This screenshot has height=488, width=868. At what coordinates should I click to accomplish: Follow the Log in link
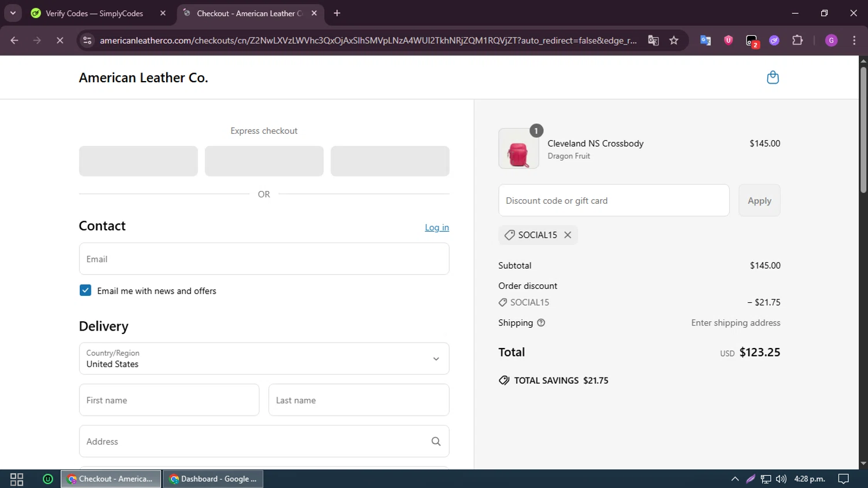pos(437,228)
